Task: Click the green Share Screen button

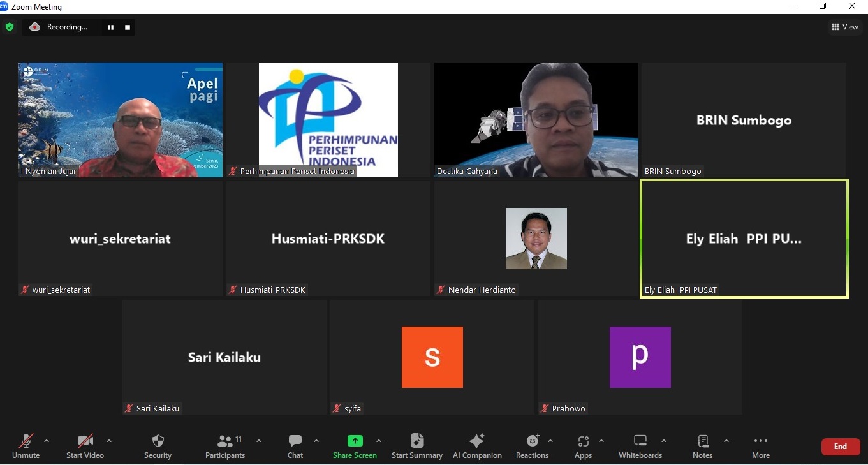Action: [355, 446]
